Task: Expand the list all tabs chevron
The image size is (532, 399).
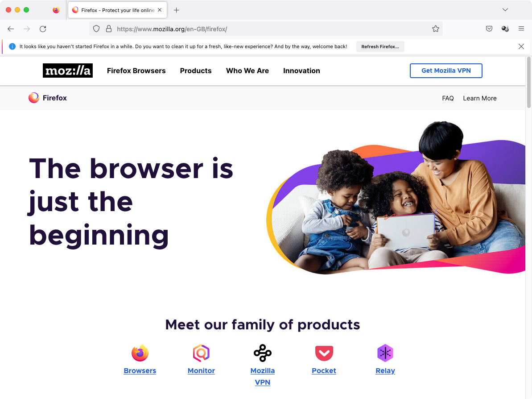Action: tap(505, 10)
